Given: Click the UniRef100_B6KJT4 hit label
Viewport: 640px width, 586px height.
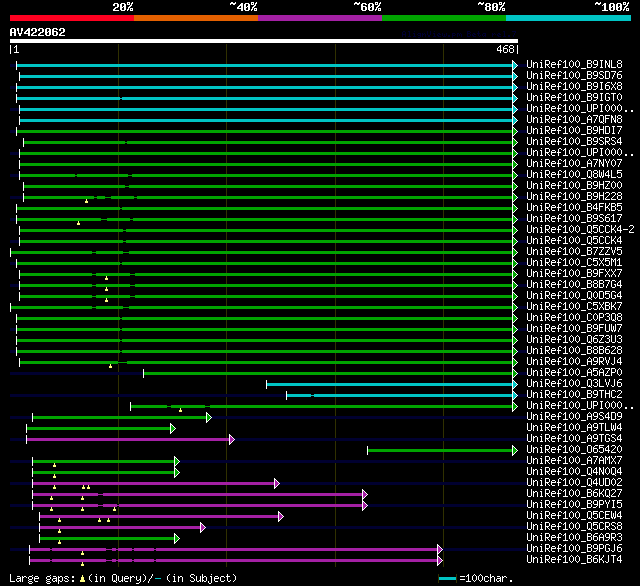Looking at the screenshot, I should (x=573, y=560).
